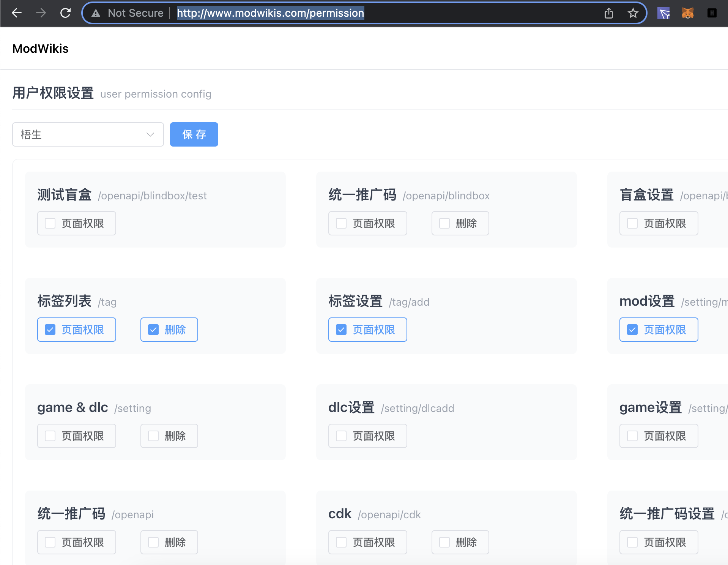Click the browser back arrow
The width and height of the screenshot is (728, 565).
click(17, 13)
